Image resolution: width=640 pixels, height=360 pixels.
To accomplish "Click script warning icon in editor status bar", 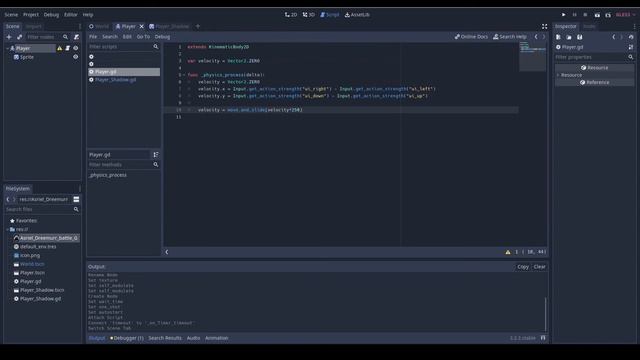I will coord(508,252).
